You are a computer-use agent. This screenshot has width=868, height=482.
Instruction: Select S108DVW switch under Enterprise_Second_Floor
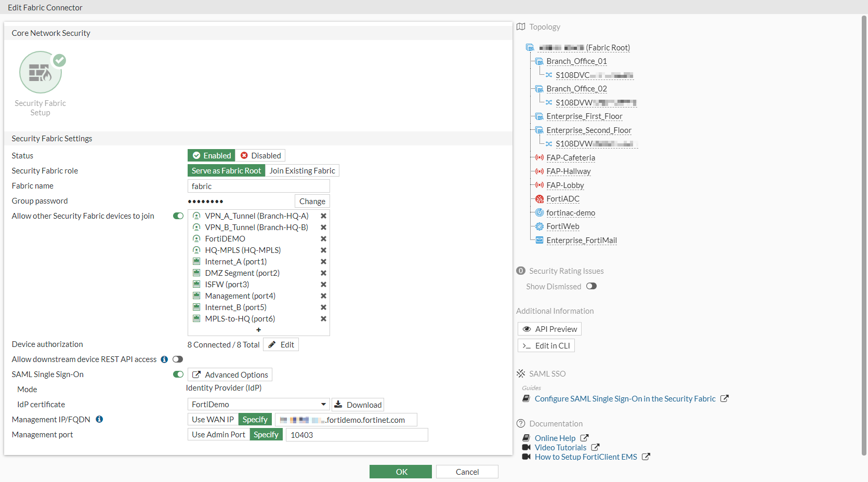[596, 144]
